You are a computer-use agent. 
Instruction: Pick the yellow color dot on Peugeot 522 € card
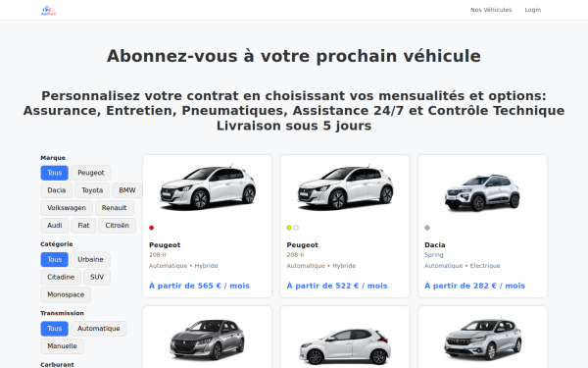[x=289, y=228]
